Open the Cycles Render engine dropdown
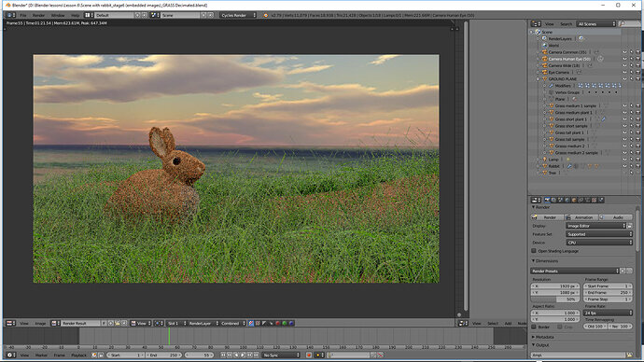 click(239, 15)
